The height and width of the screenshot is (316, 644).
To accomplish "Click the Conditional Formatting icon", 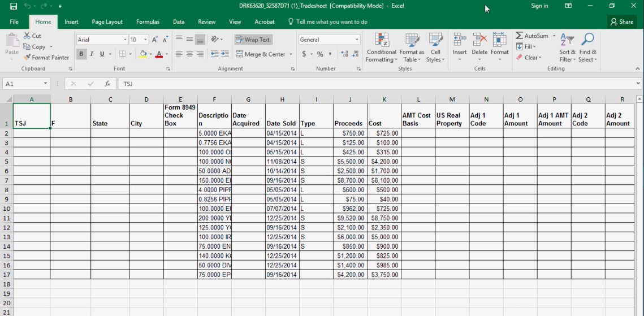I will pyautogui.click(x=381, y=41).
